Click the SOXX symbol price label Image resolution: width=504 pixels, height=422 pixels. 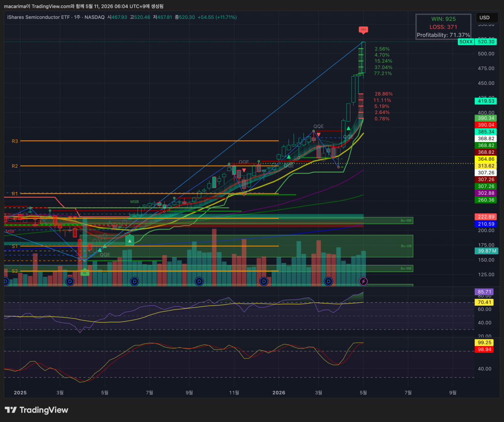[466, 42]
